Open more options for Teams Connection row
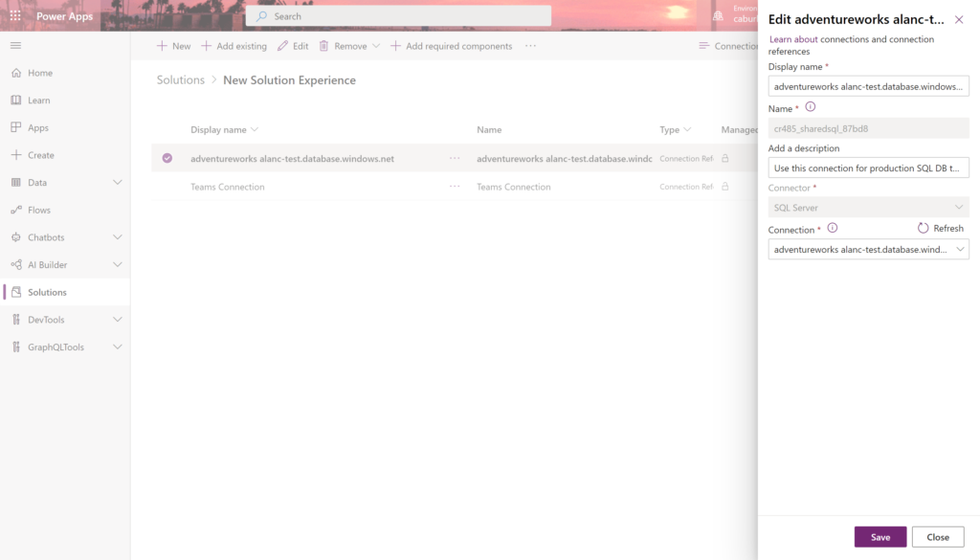980x560 pixels. (455, 188)
